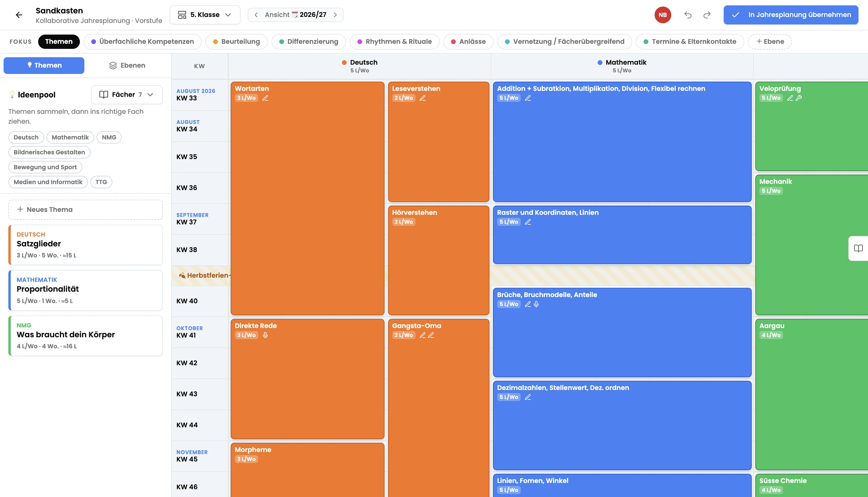Click the undo arrow icon
Screen dimensions: 868x497
click(x=688, y=15)
